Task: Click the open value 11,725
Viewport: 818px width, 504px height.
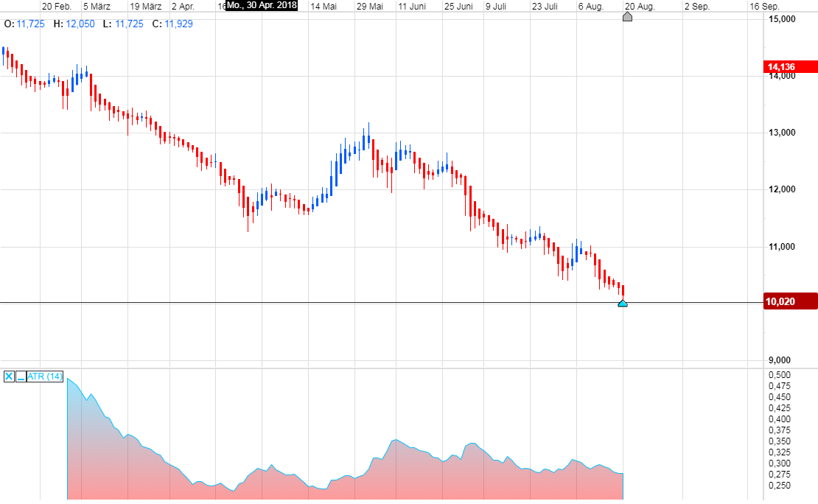Action: coord(31,24)
